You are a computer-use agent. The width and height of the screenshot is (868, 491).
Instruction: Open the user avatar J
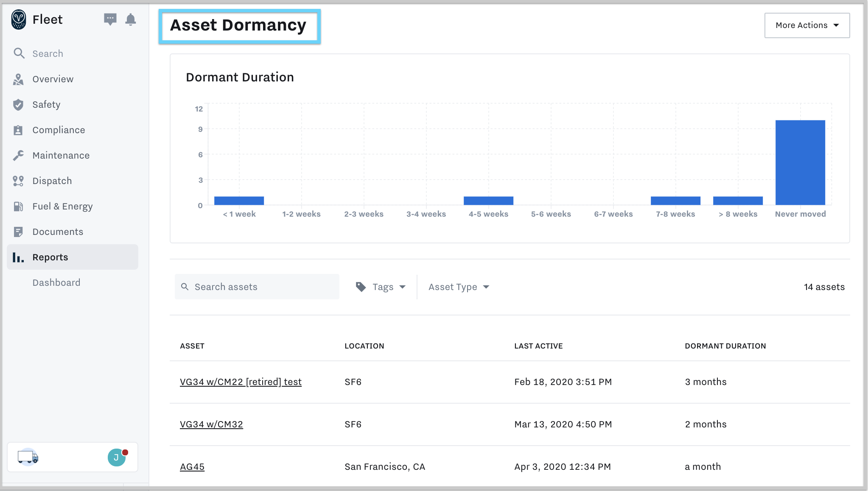(x=117, y=458)
